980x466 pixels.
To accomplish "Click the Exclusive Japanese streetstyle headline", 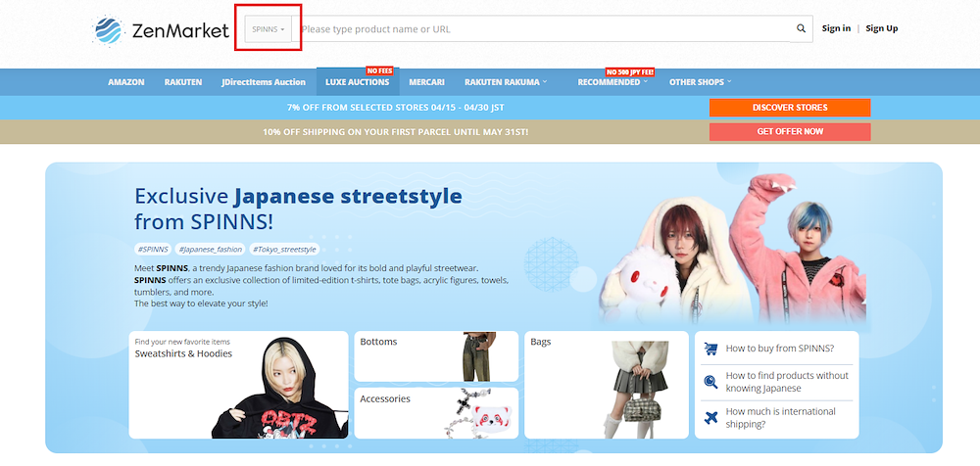I will point(298,209).
